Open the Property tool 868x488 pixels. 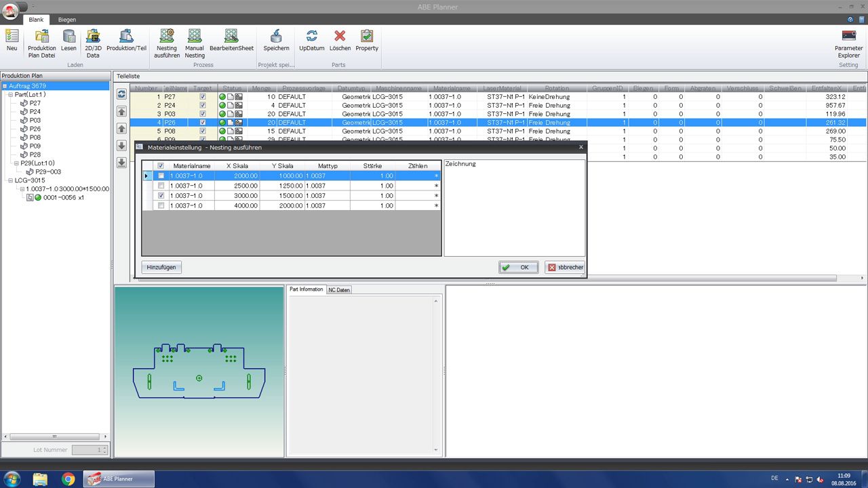[367, 40]
